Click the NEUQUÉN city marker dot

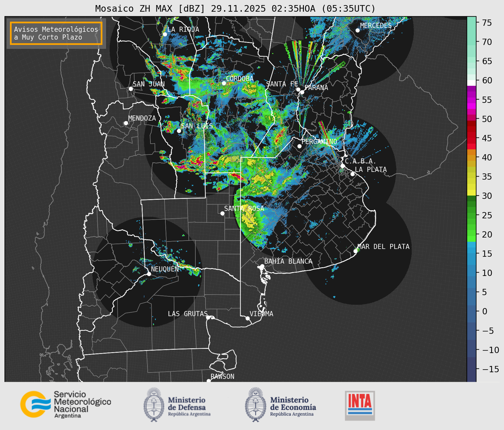click(149, 274)
